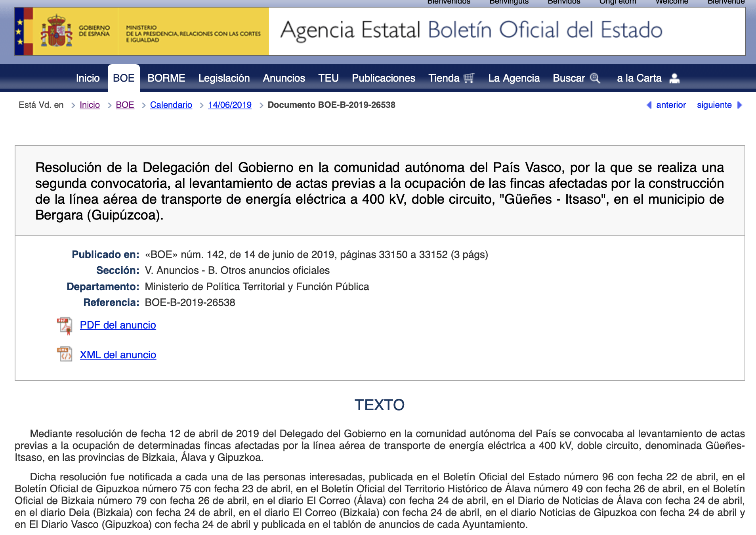Click the 'Publicado en:' label
The height and width of the screenshot is (535, 756).
pyautogui.click(x=105, y=254)
